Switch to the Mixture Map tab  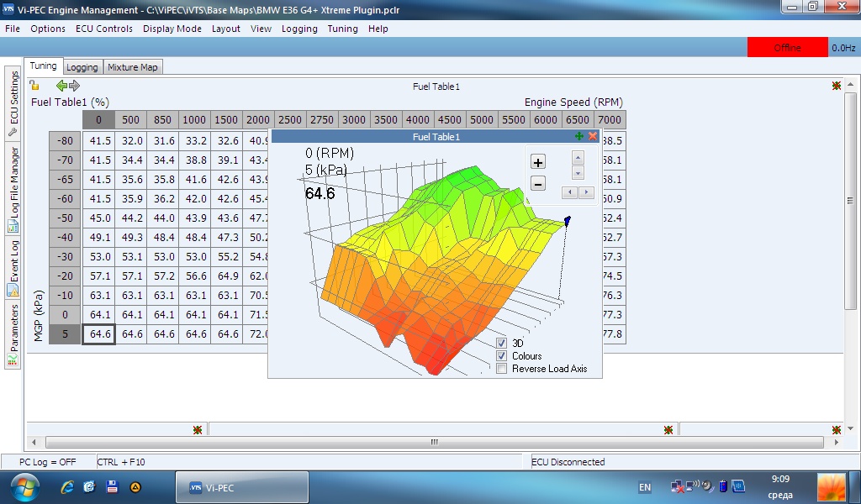(x=132, y=67)
